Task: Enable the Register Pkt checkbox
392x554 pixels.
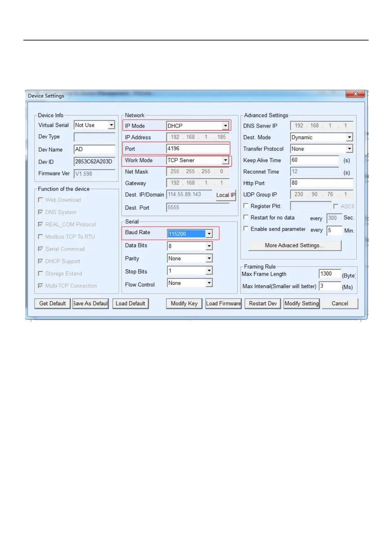Action: pos(246,206)
